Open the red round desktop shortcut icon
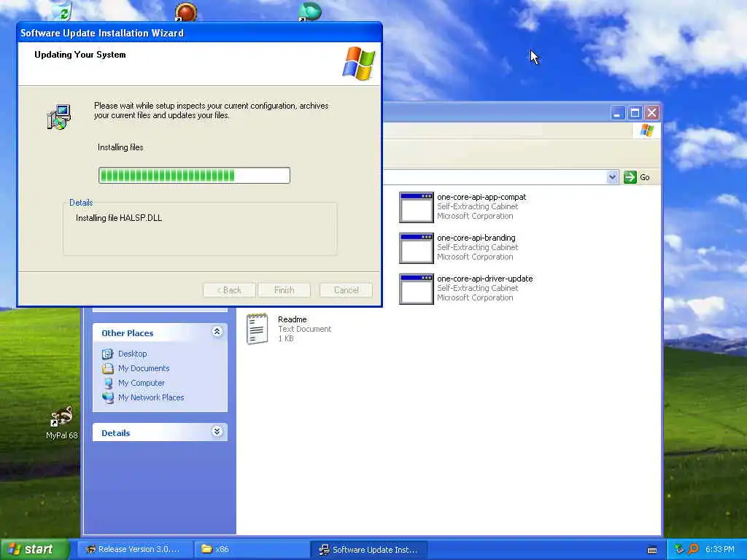Image resolution: width=747 pixels, height=560 pixels. 185,12
